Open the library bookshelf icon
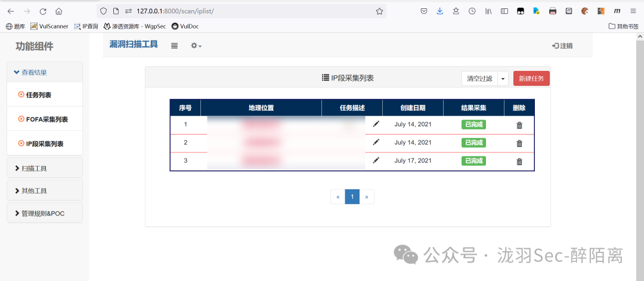 488,11
